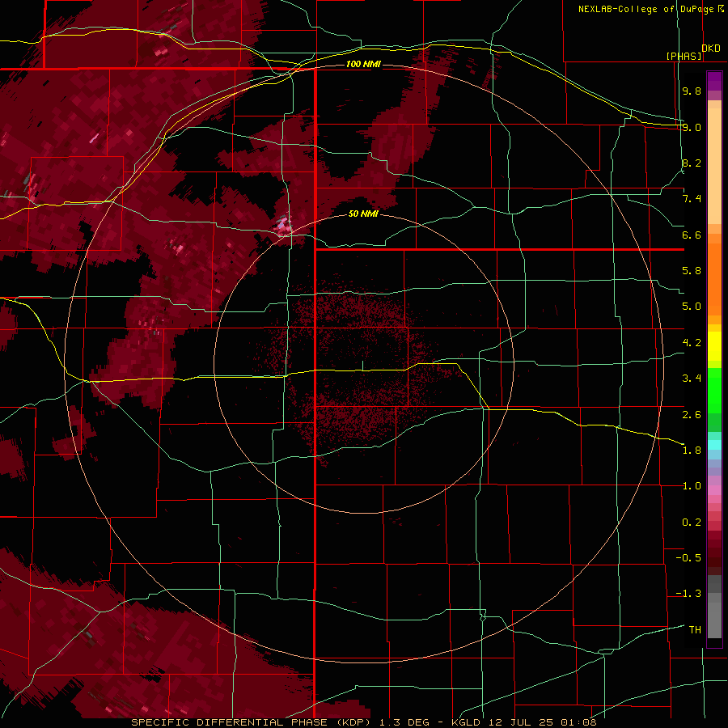Screen dimensions: 728x728
Task: Click the 5.0 scale value
Action: [692, 307]
